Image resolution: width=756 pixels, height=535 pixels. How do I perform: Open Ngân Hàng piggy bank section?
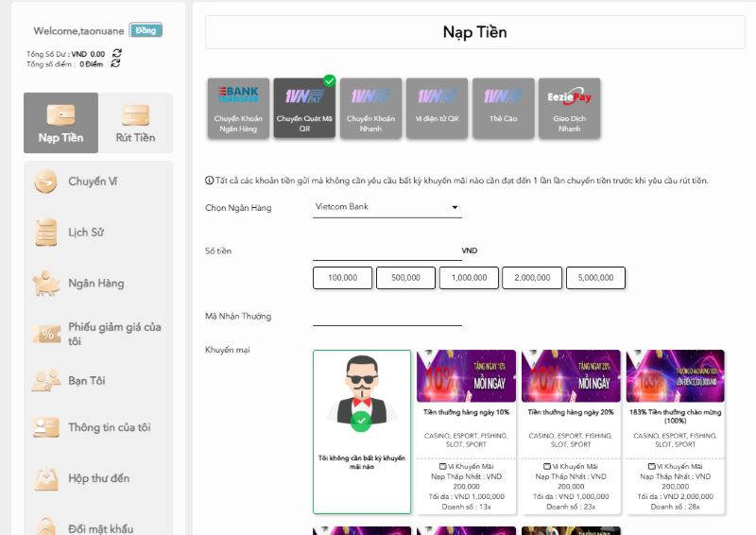click(x=95, y=283)
